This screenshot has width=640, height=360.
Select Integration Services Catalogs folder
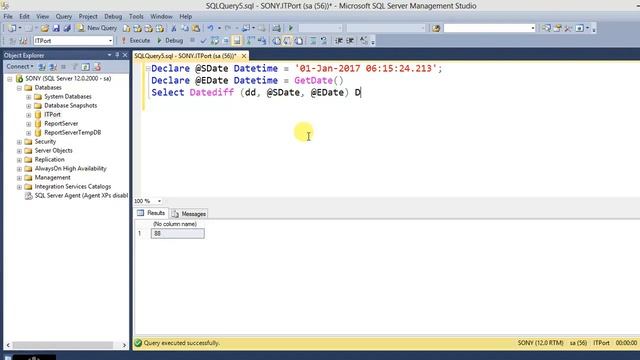tap(73, 187)
